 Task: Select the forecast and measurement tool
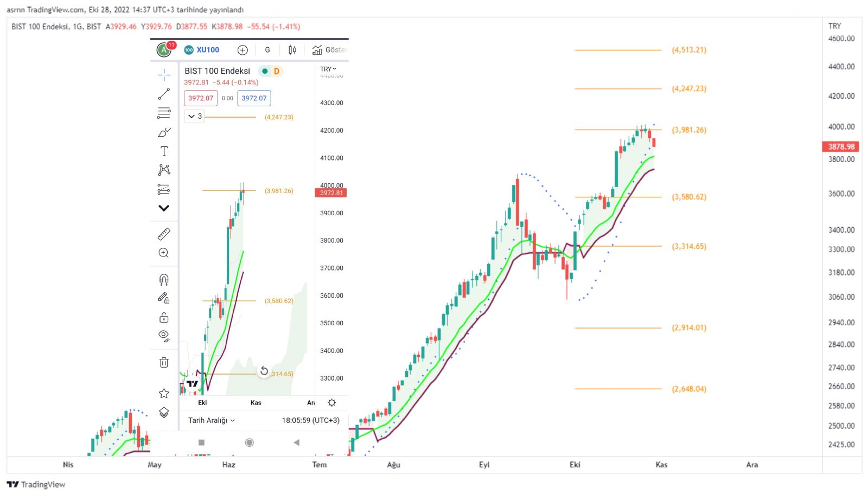pos(164,189)
